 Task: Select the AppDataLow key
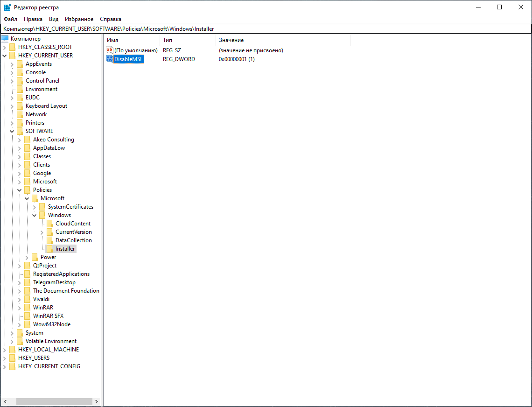(x=49, y=148)
